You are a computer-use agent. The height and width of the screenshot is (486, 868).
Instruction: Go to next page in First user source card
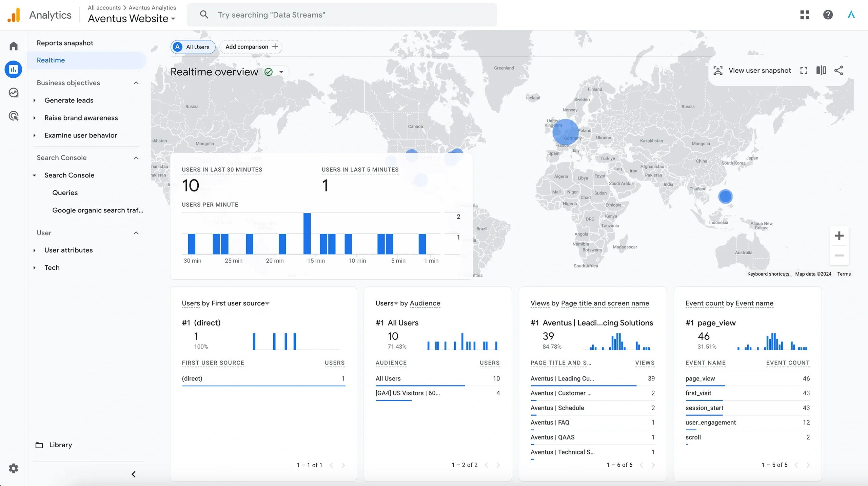(343, 465)
